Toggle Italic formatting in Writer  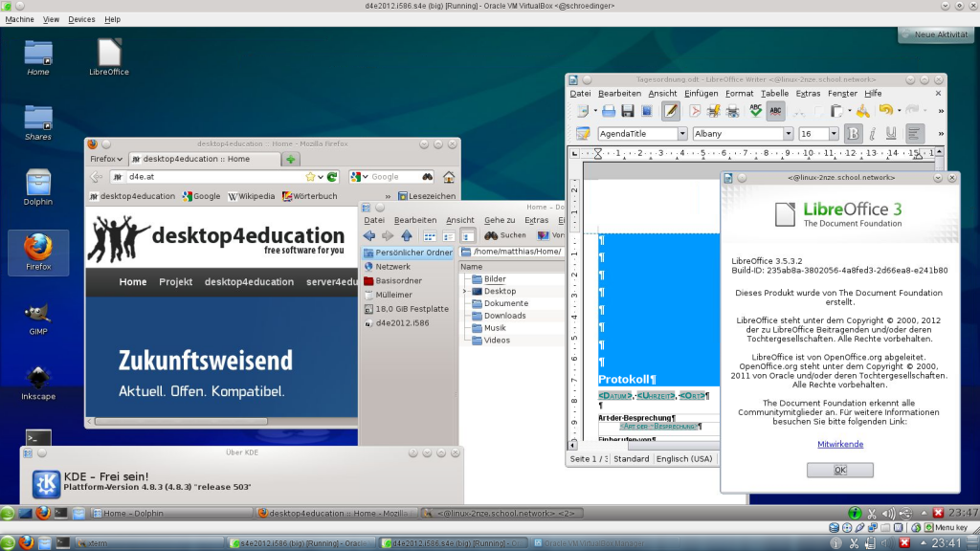click(873, 134)
